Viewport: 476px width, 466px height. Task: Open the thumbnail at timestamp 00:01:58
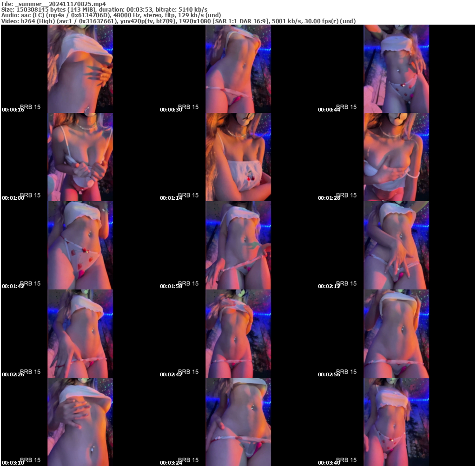[x=238, y=245]
